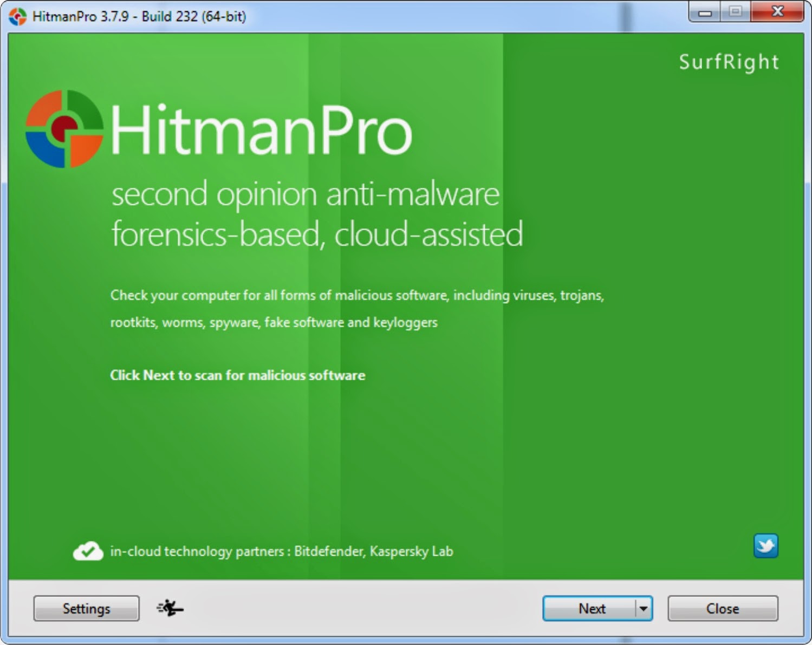Click the Close button at bottom
812x645 pixels.
(x=723, y=608)
